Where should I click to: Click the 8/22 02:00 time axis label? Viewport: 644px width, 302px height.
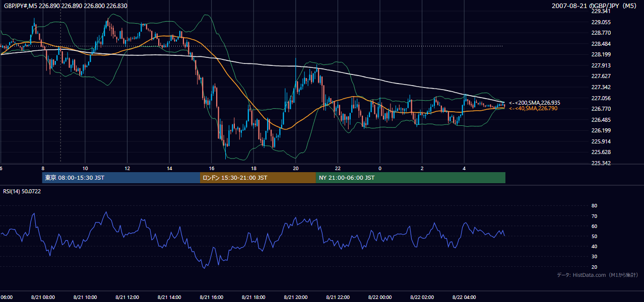coord(422,297)
